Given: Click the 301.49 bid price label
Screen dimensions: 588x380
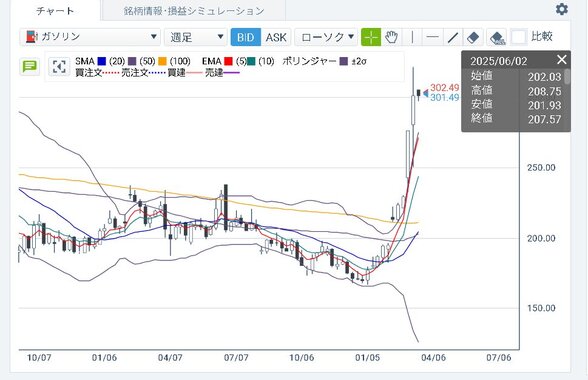Looking at the screenshot, I should pyautogui.click(x=444, y=98).
